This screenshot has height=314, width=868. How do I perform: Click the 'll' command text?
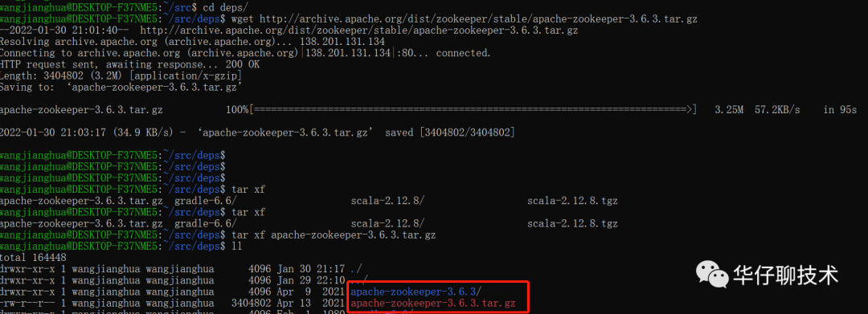click(237, 246)
